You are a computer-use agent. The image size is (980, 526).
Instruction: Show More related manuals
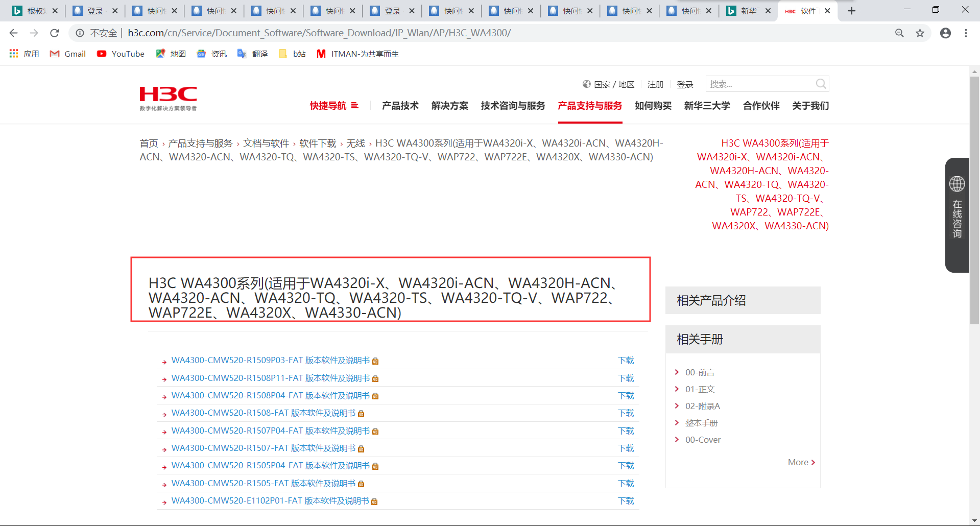click(801, 462)
